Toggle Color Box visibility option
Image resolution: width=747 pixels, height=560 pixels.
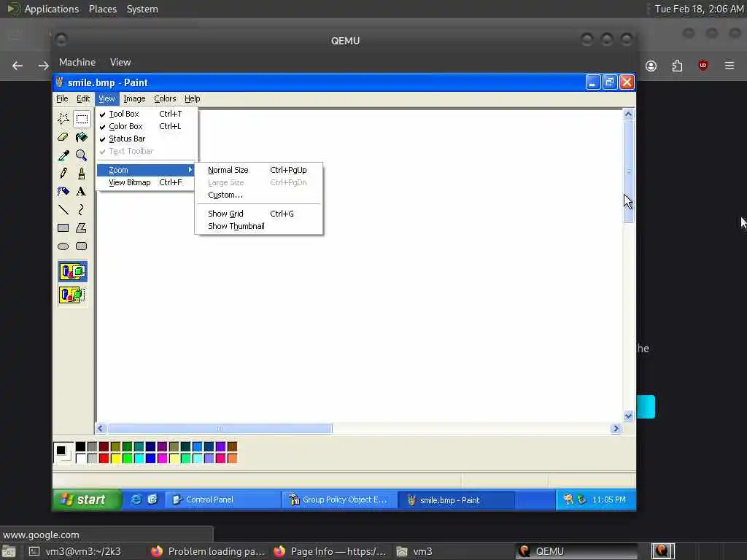146,126
